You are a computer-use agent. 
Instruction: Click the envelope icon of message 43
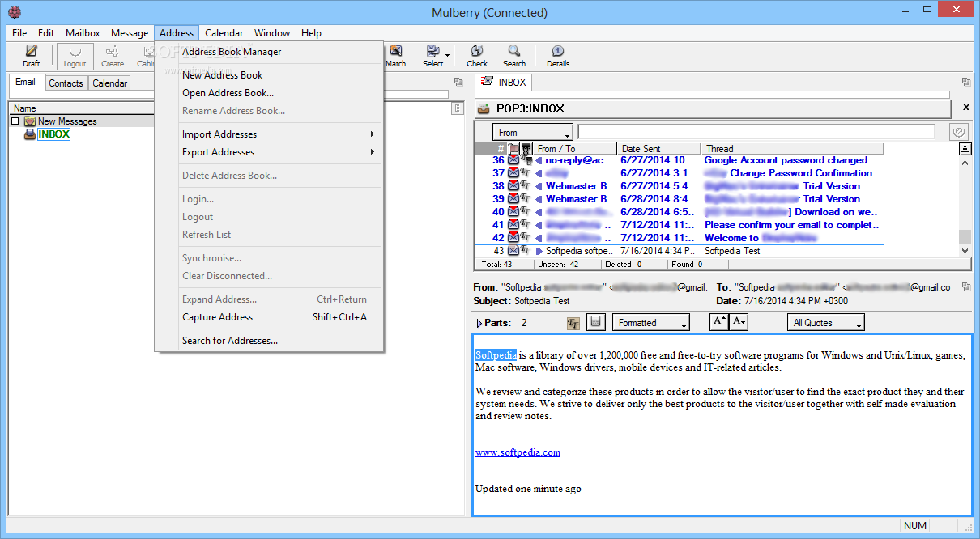513,251
